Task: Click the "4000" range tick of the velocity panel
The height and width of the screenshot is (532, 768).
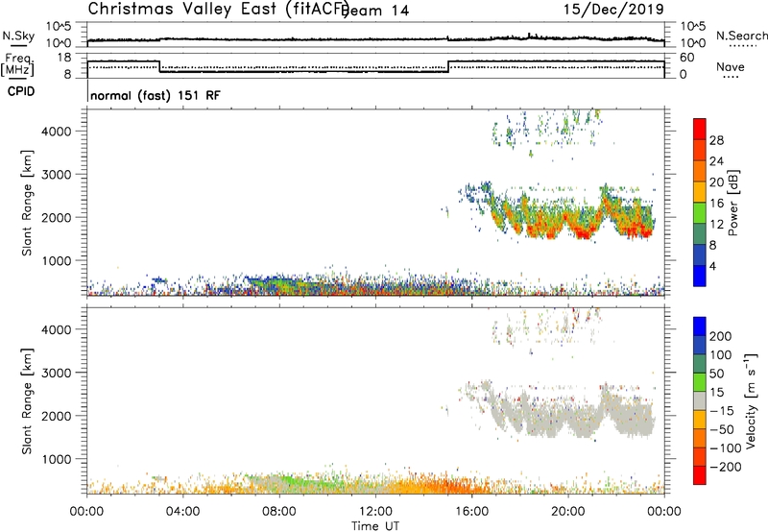Action: 57,329
